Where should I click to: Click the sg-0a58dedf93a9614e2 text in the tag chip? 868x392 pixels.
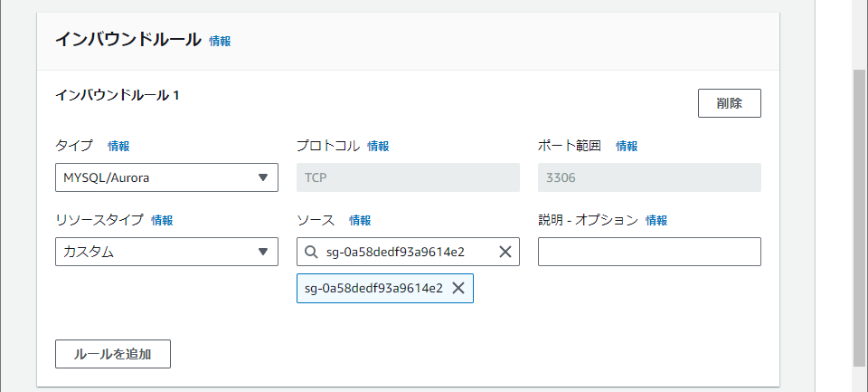click(x=373, y=288)
